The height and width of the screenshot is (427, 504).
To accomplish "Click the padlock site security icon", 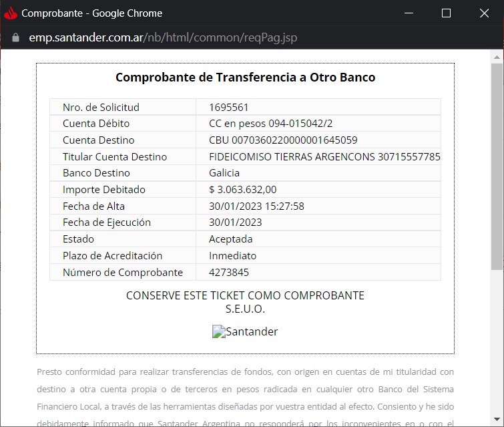I will point(15,37).
